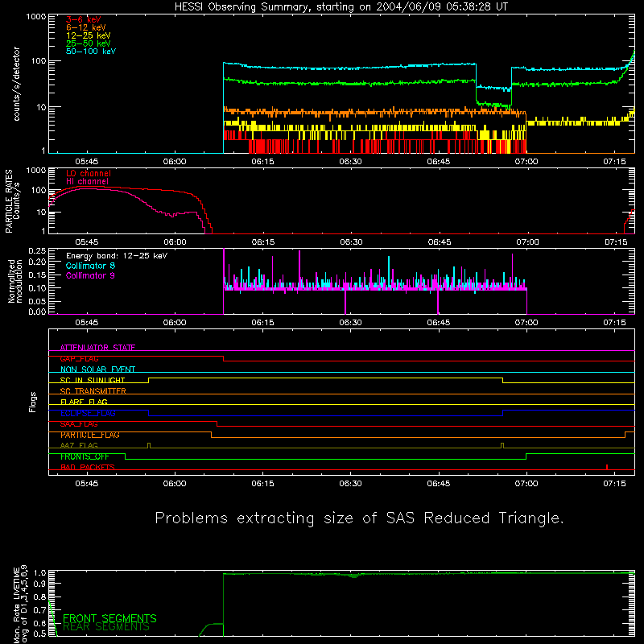The image size is (644, 644).
Task: Click the 06:30 tick under modulation plot
Action: (x=351, y=323)
